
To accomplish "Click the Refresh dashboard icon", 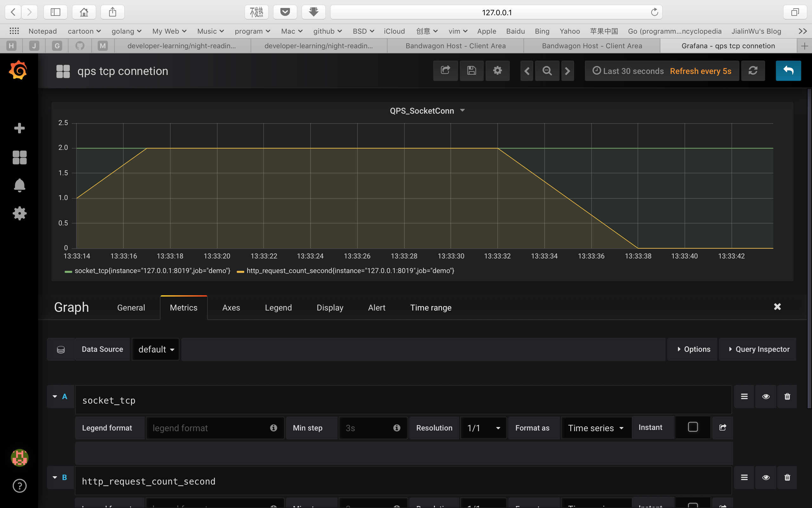I will pos(753,70).
